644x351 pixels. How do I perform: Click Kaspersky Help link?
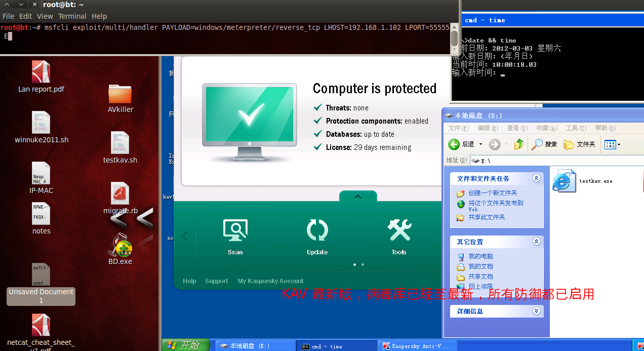(x=189, y=281)
